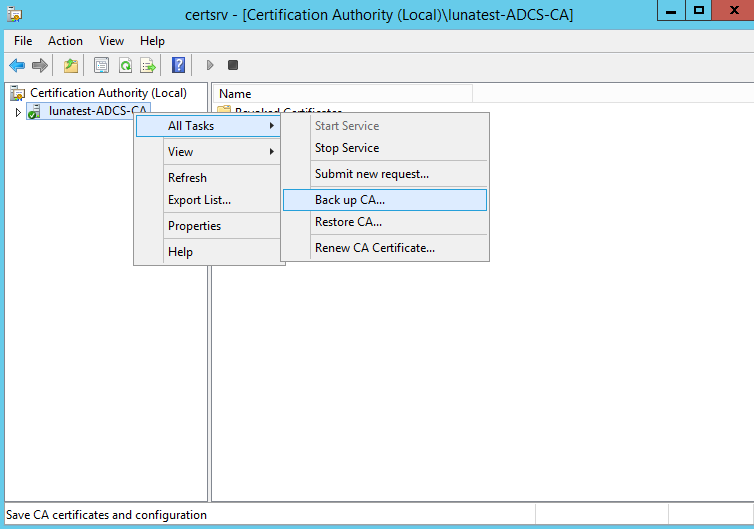This screenshot has height=529, width=754.
Task: Select Stop Service in the submenu
Action: point(385,148)
